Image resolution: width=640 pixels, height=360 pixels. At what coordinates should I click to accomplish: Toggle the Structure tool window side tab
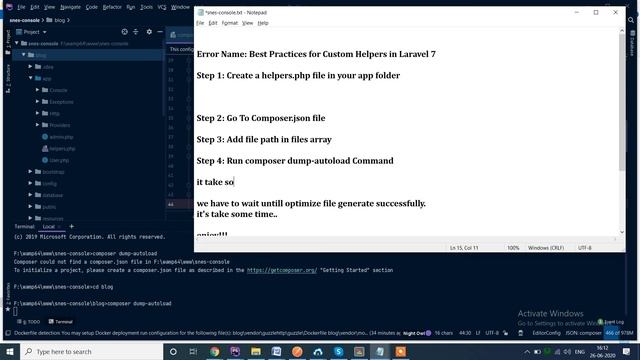[8, 79]
